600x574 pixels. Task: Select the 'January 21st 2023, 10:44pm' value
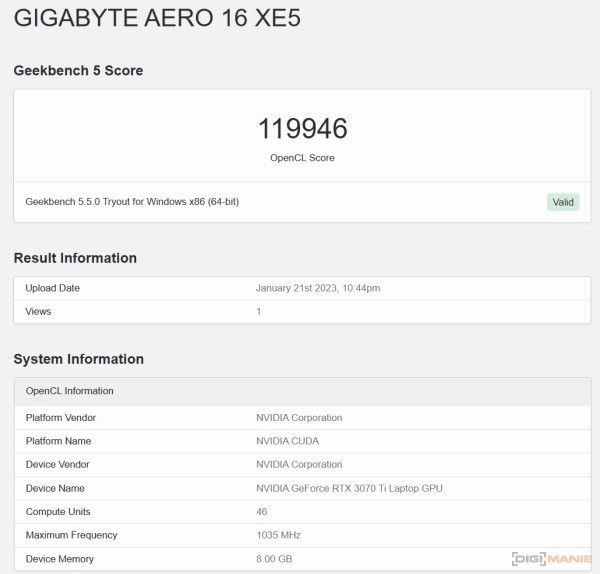pos(318,288)
